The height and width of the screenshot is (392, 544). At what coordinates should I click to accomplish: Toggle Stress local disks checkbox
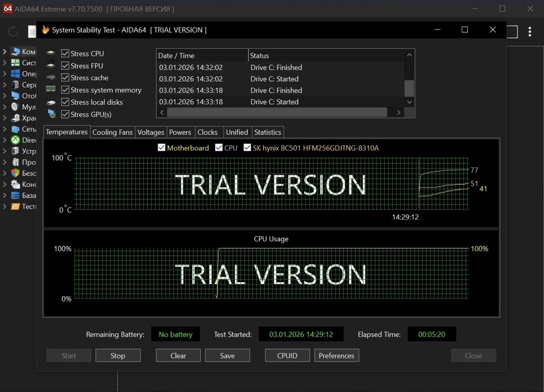pyautogui.click(x=65, y=102)
